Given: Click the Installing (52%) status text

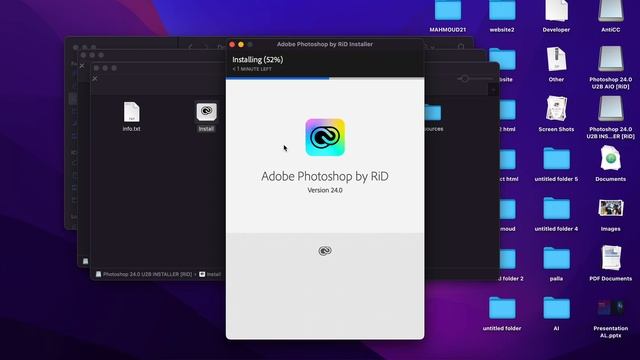Looking at the screenshot, I should tap(258, 60).
